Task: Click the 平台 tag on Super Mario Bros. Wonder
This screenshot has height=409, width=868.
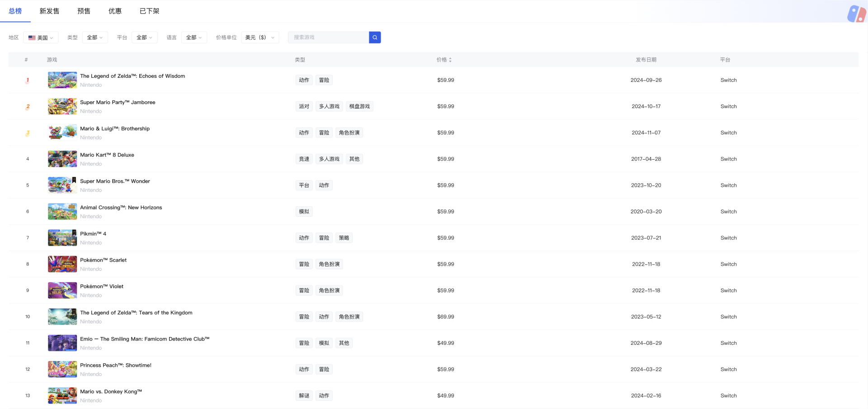Action: 304,185
